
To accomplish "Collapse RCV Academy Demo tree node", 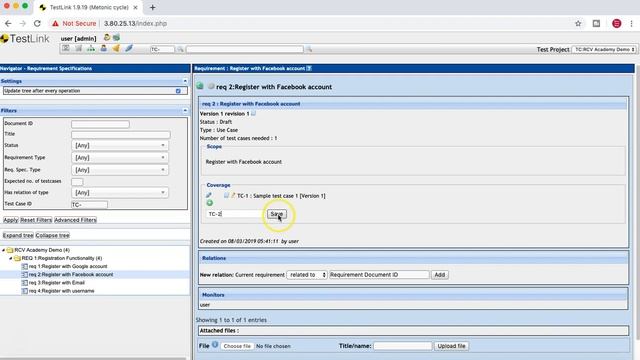I will coord(4,250).
